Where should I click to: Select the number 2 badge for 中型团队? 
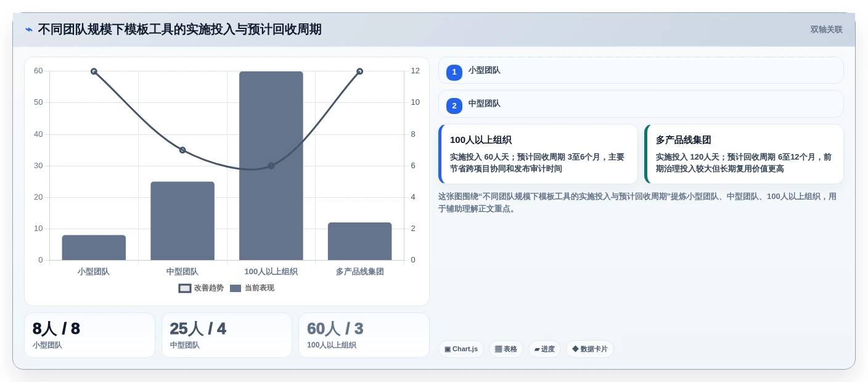[454, 106]
